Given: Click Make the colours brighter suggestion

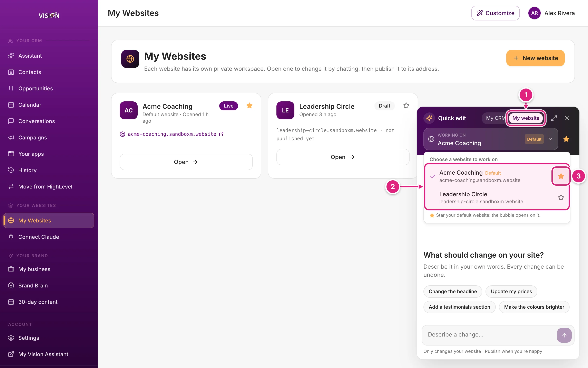Looking at the screenshot, I should coord(534,307).
